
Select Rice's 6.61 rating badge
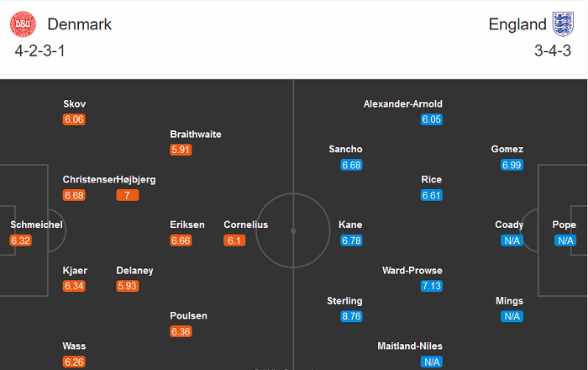coord(432,195)
